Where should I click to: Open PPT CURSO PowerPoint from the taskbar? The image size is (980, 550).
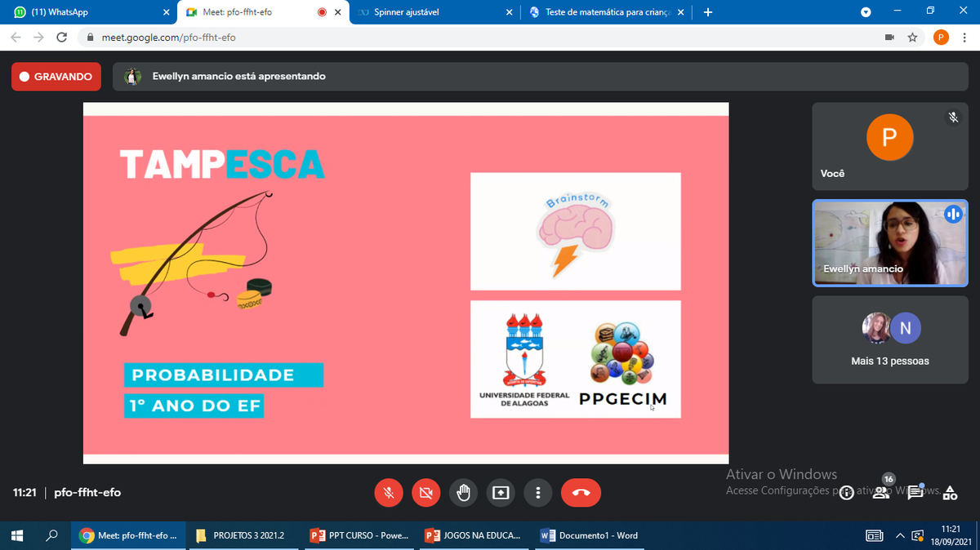pos(360,535)
